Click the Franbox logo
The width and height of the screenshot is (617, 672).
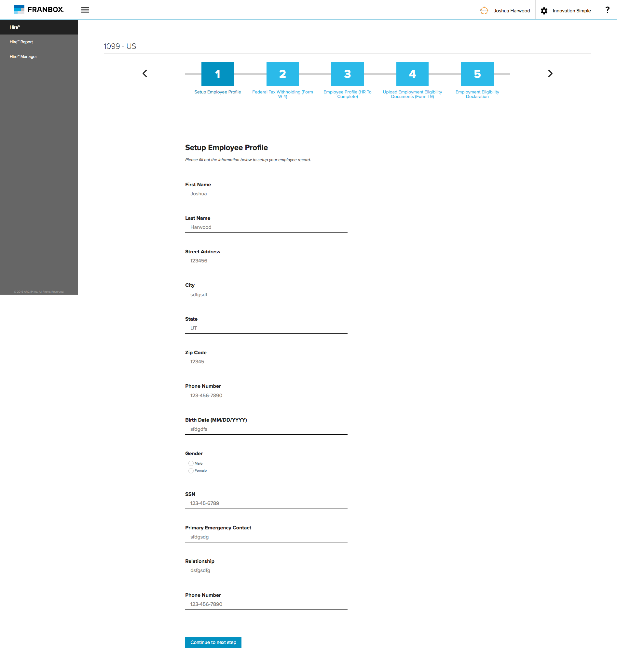[x=39, y=9]
